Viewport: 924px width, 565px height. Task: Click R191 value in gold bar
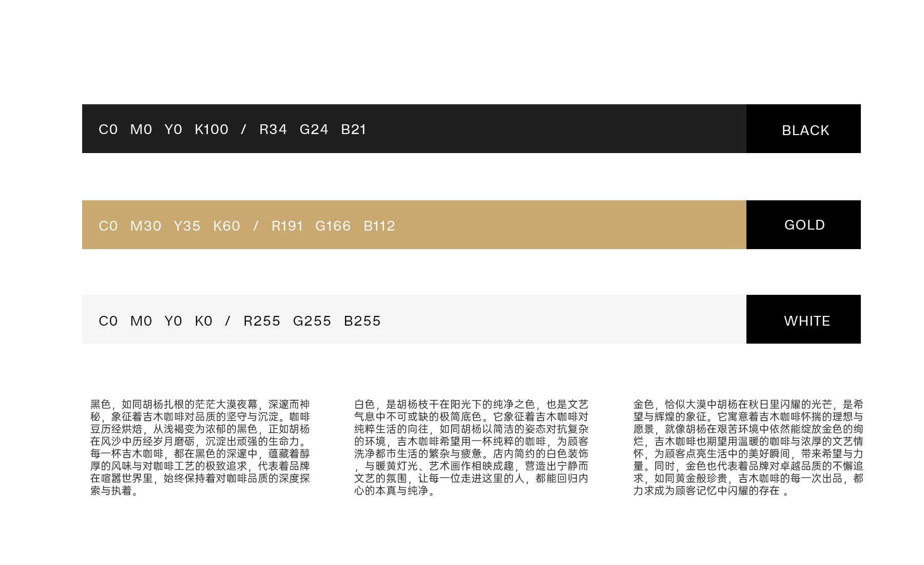(287, 226)
